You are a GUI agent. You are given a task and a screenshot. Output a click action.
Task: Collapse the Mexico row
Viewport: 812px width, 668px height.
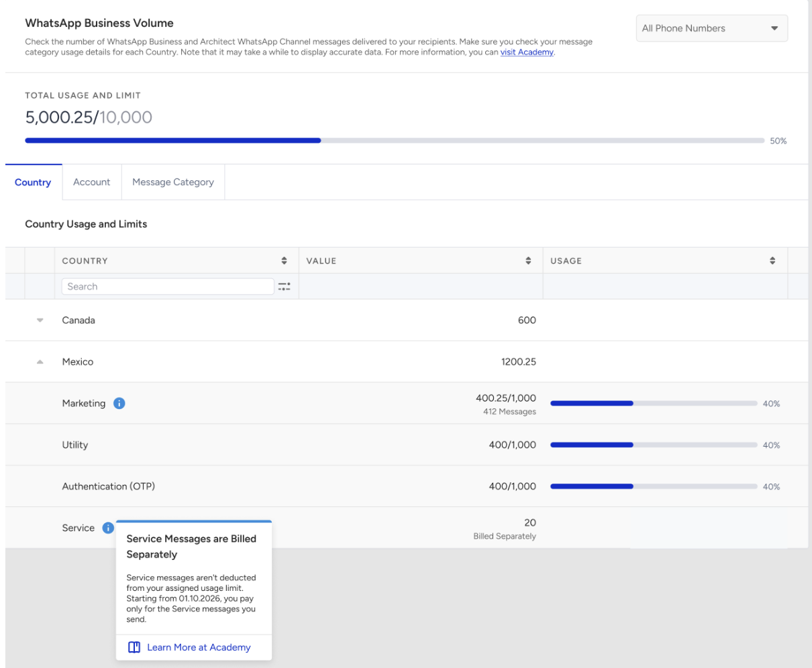pyautogui.click(x=40, y=362)
